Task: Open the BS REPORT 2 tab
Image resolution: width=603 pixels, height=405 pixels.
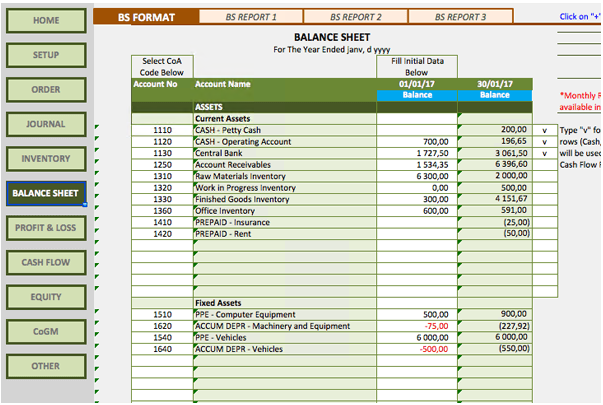Action: point(355,17)
